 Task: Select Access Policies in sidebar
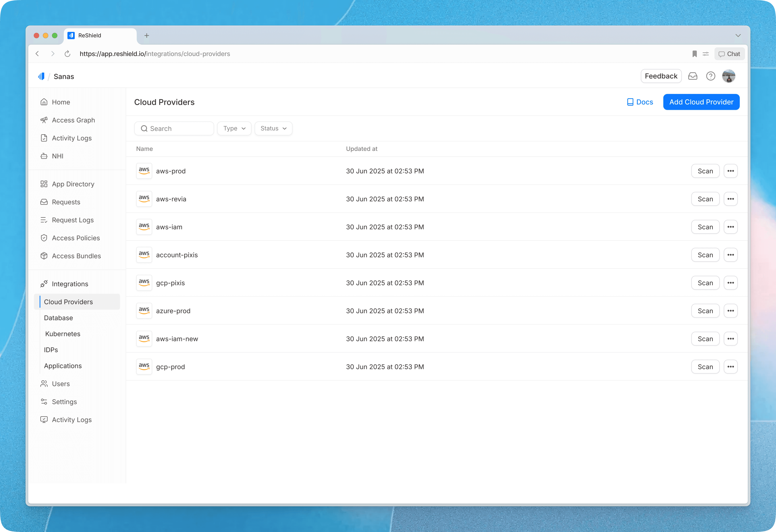[x=76, y=238]
